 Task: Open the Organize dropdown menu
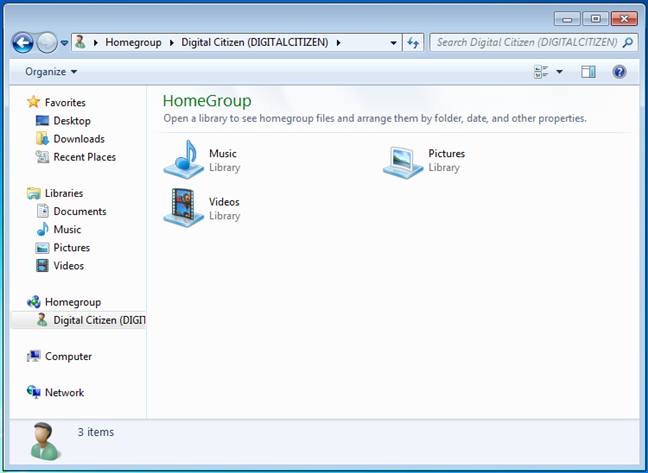[51, 72]
